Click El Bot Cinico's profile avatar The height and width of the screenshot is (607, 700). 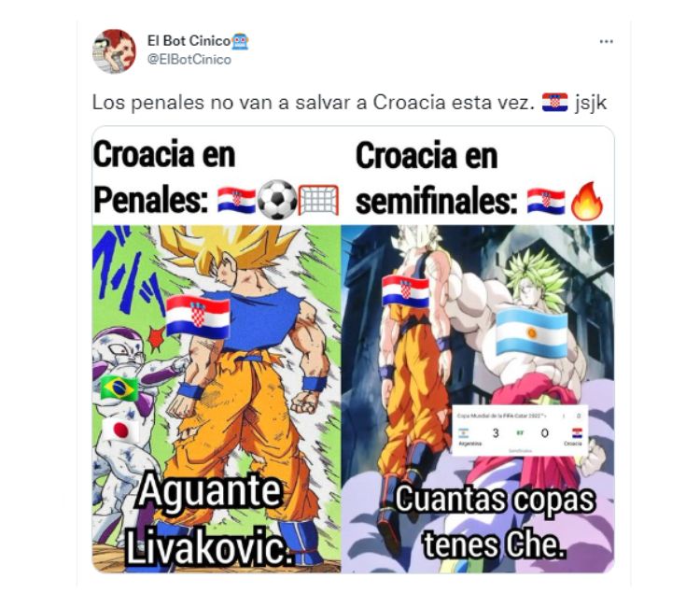(x=114, y=51)
